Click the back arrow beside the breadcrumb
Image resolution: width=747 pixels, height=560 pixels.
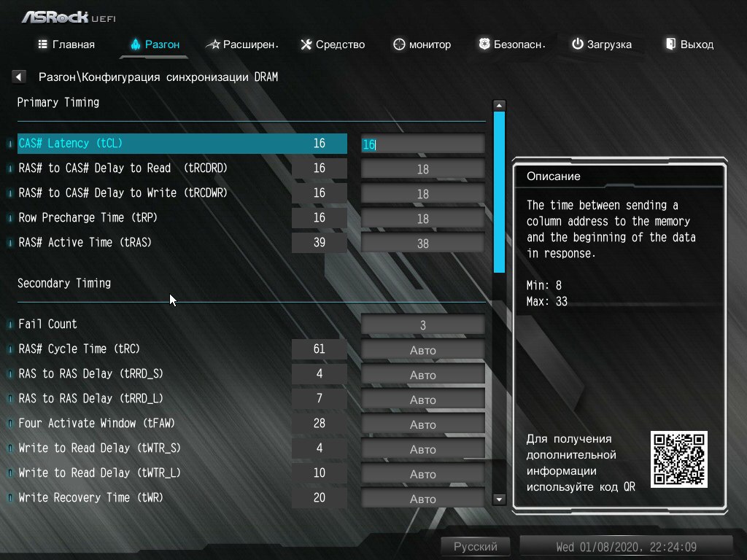coord(18,76)
